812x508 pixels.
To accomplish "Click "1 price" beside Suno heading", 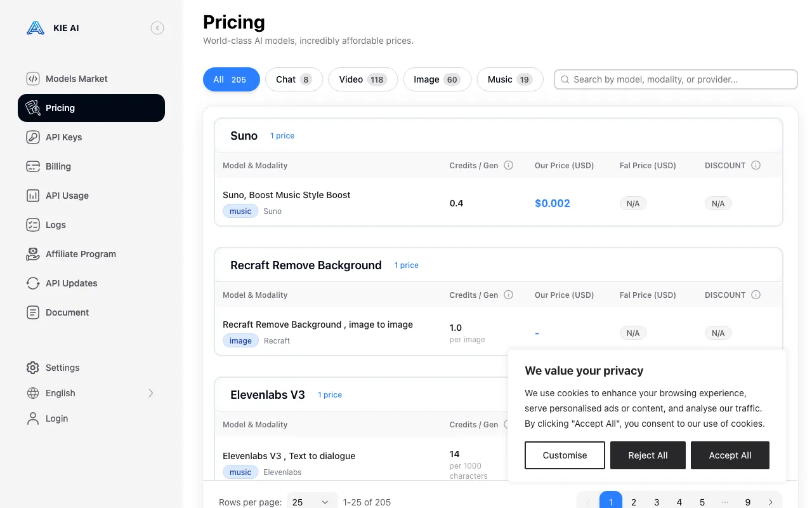I will tap(282, 136).
